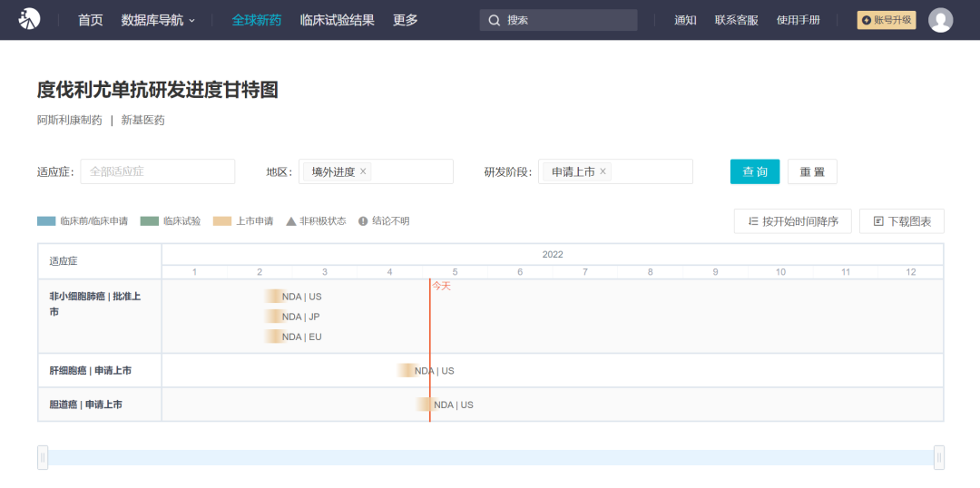This screenshot has width=980, height=488.
Task: Click month 12 in the timeline header
Action: coord(911,272)
